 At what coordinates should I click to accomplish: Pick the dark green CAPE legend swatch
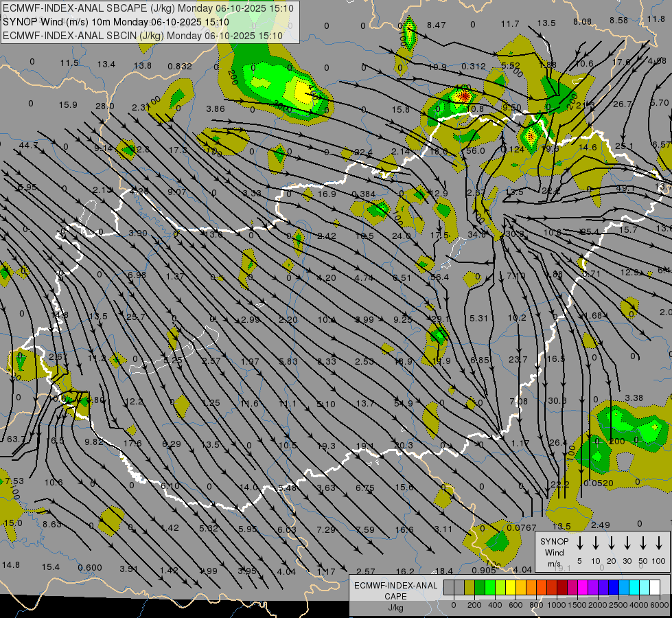pyautogui.click(x=480, y=588)
